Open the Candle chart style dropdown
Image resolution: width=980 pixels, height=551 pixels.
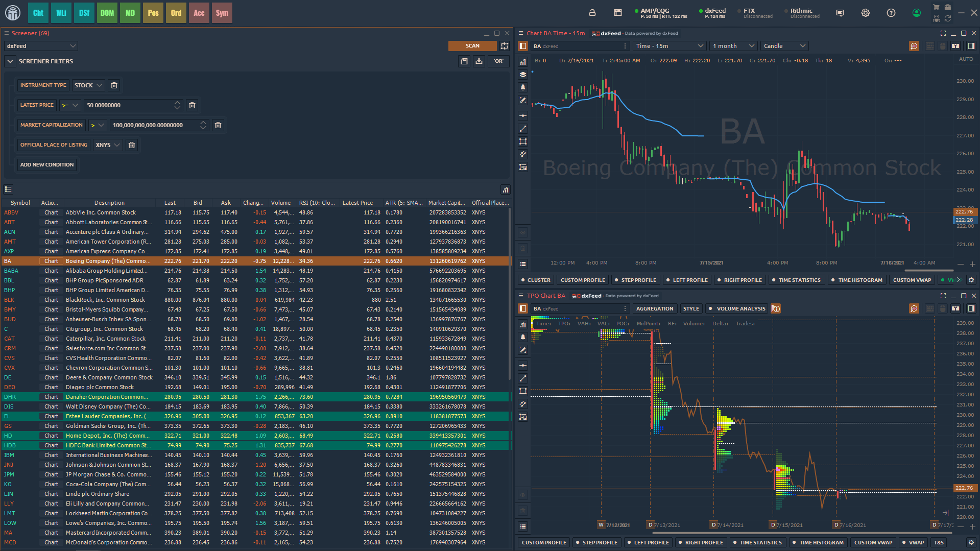pos(784,46)
